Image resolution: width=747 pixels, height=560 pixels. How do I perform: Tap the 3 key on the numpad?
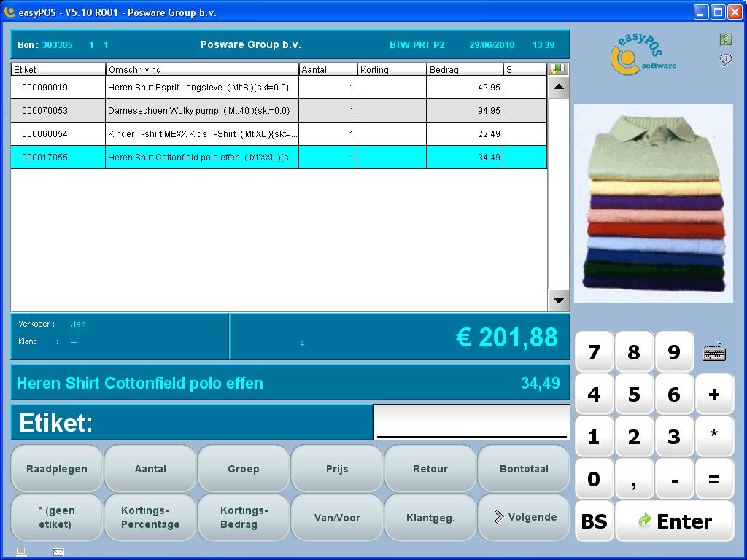click(674, 437)
